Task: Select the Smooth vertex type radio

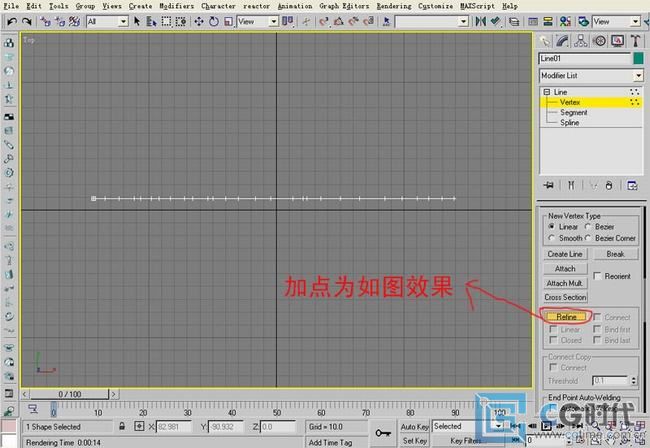Action: click(552, 238)
